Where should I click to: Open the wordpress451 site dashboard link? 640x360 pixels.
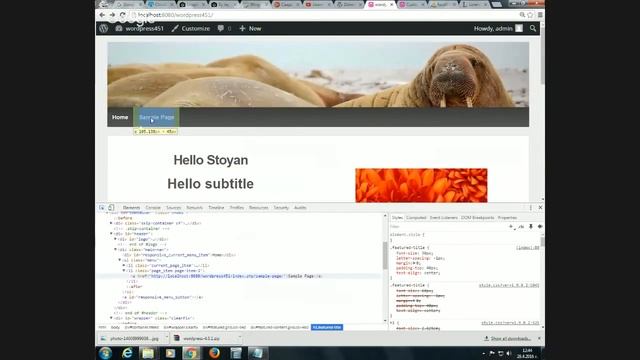pos(140,29)
